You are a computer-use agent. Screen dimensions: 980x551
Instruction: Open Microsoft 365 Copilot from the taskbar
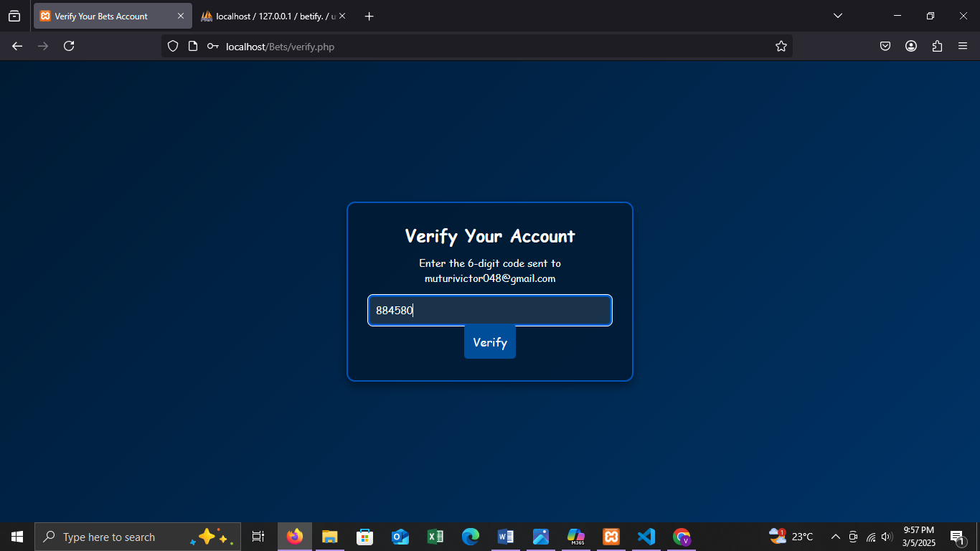pos(576,537)
